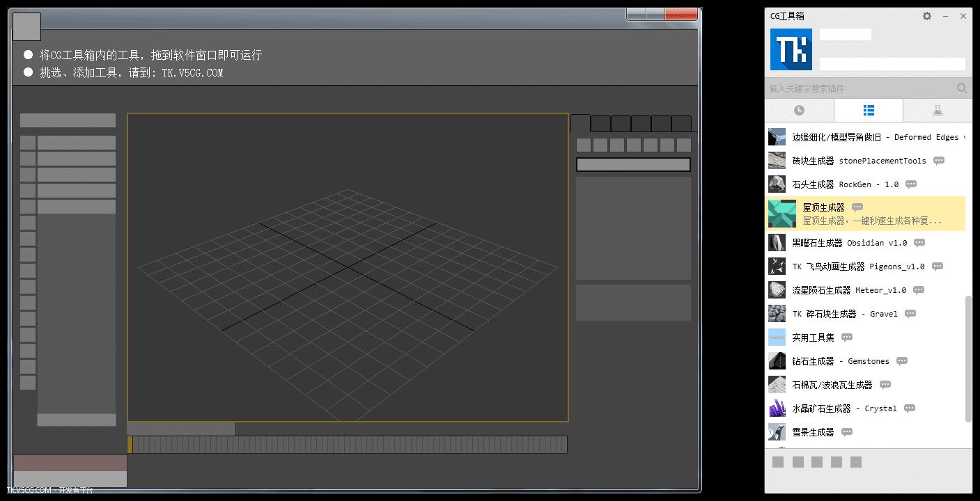The height and width of the screenshot is (501, 980).
Task: Open comments bubble next to RockGen
Action: coord(910,184)
